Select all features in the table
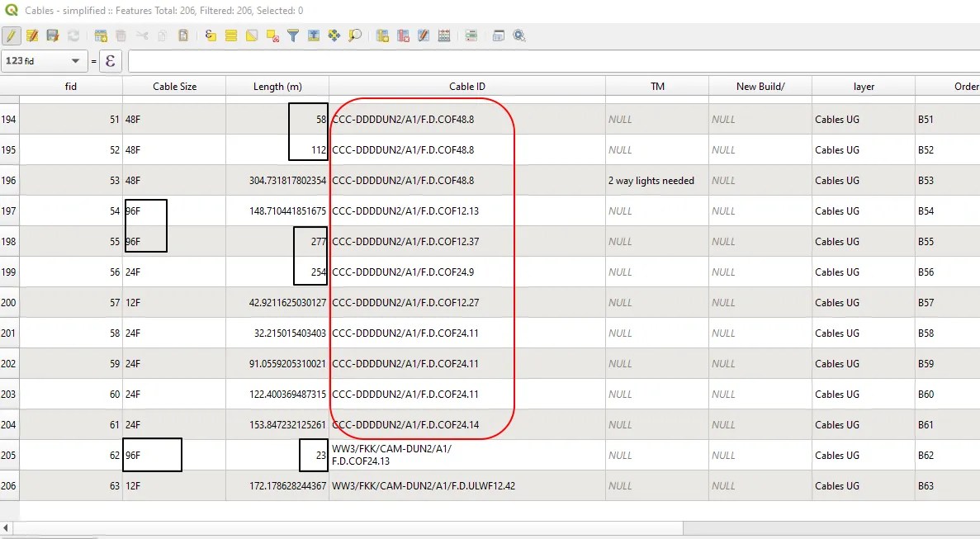The image size is (980, 539). click(231, 35)
